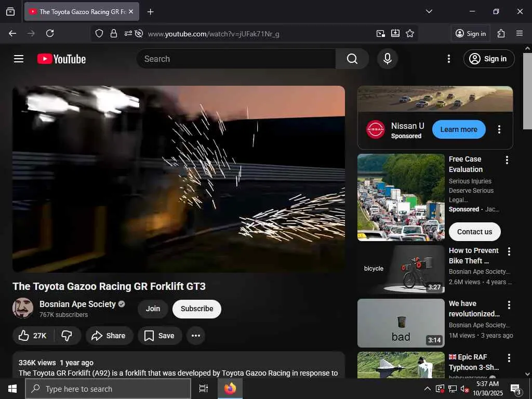
Task: Show hidden system tray icons
Action: 428,389
